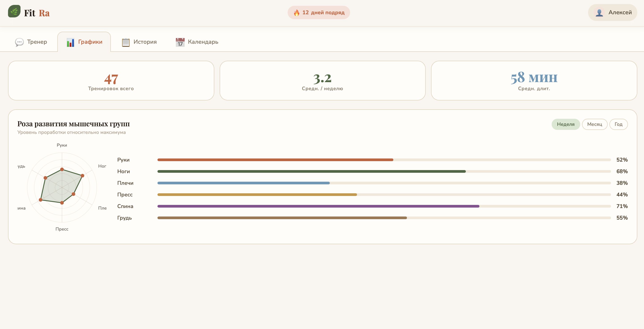Click the FitRa leaf logo icon
This screenshot has width=644, height=329.
point(14,11)
